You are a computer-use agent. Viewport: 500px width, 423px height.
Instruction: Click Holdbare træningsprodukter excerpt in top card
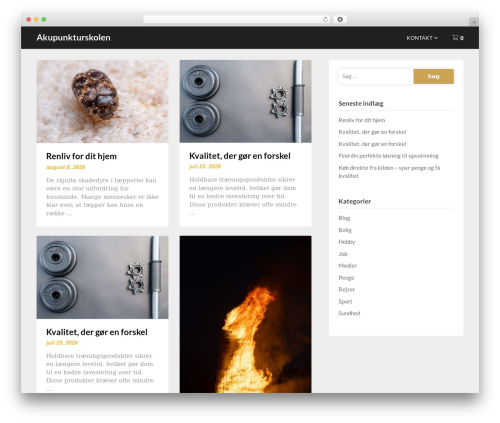point(243,196)
